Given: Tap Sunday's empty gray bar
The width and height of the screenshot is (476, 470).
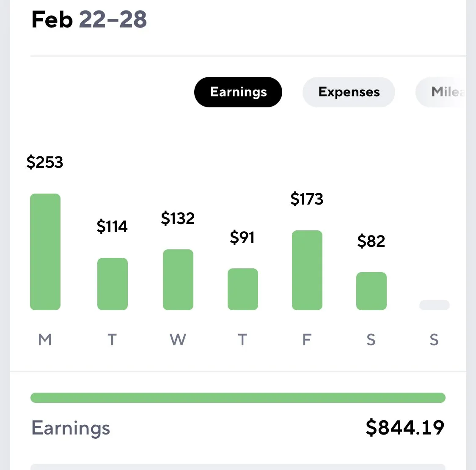Looking at the screenshot, I should [x=435, y=305].
